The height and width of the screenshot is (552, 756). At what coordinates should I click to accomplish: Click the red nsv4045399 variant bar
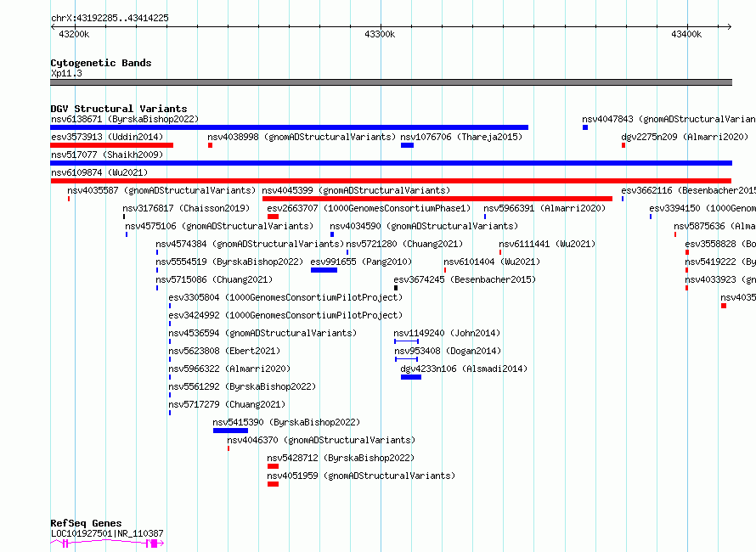437,199
